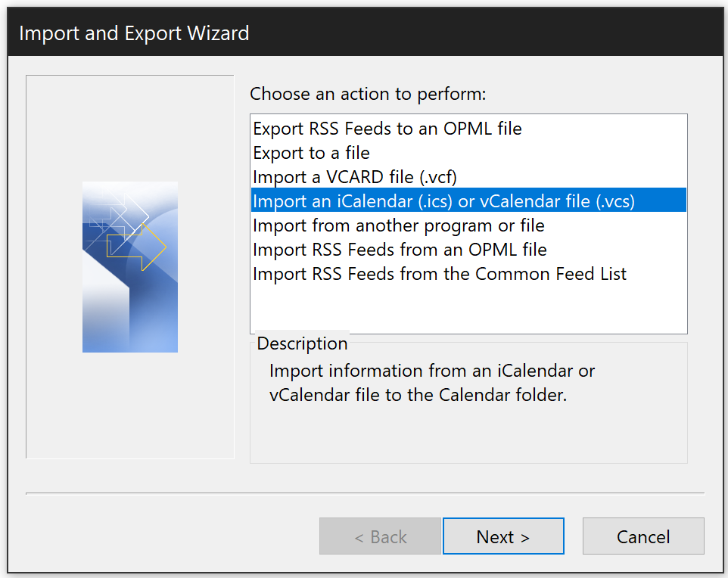
Task: Click the greyed-out Back button
Action: click(380, 536)
